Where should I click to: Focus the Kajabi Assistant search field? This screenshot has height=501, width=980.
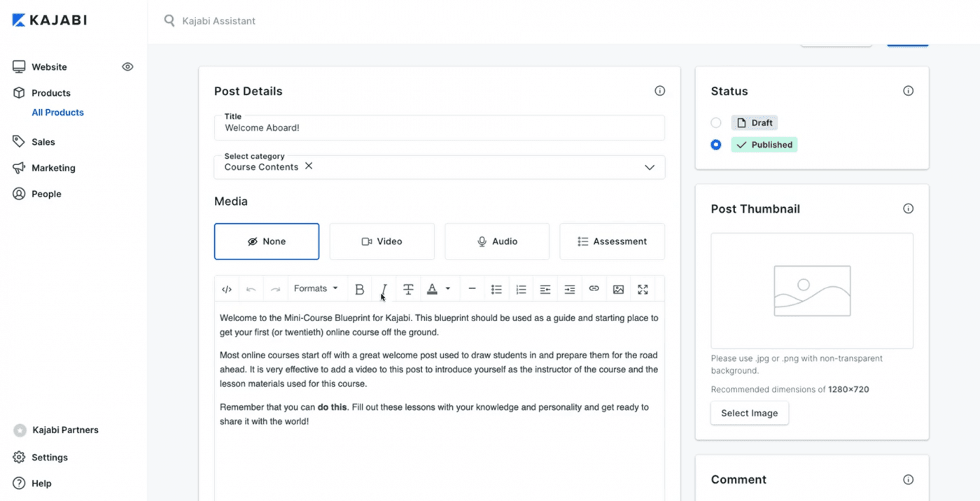(218, 21)
